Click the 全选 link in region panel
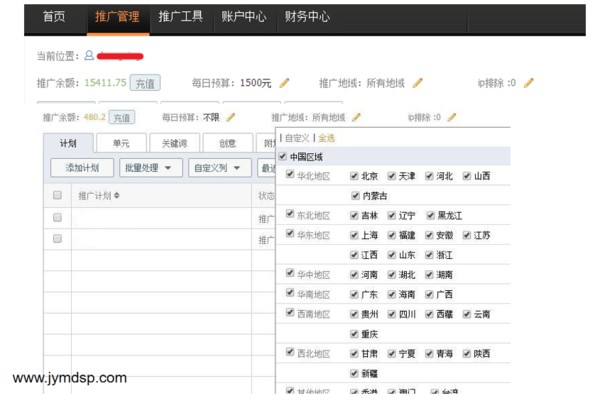The image size is (600, 403). point(327,138)
